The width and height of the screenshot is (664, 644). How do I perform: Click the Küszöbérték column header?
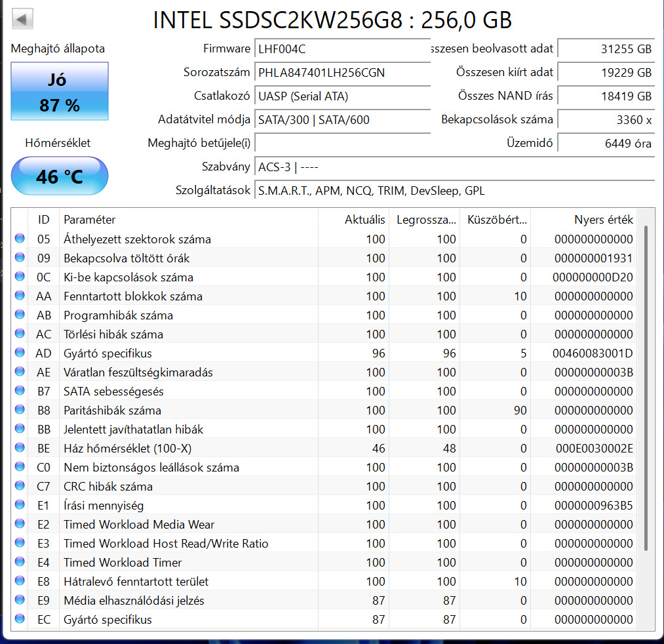click(495, 220)
